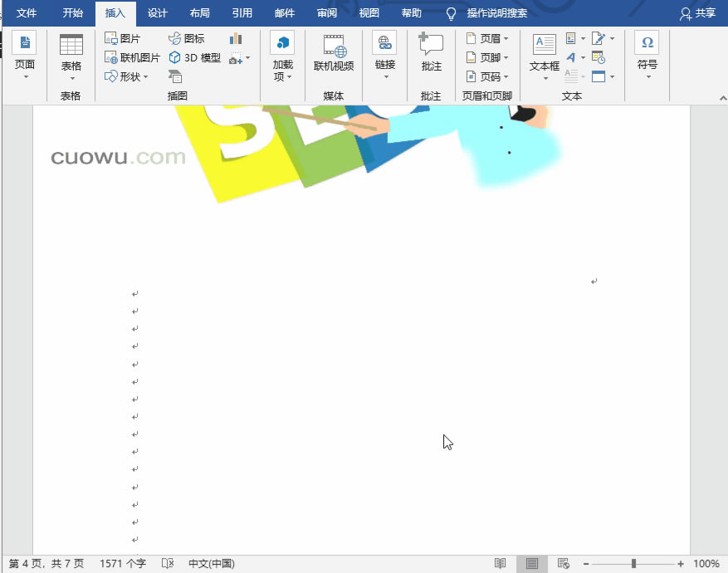Click page count '第 4 页, 共 7 页'
Screen dimensions: 728x573
46,564
